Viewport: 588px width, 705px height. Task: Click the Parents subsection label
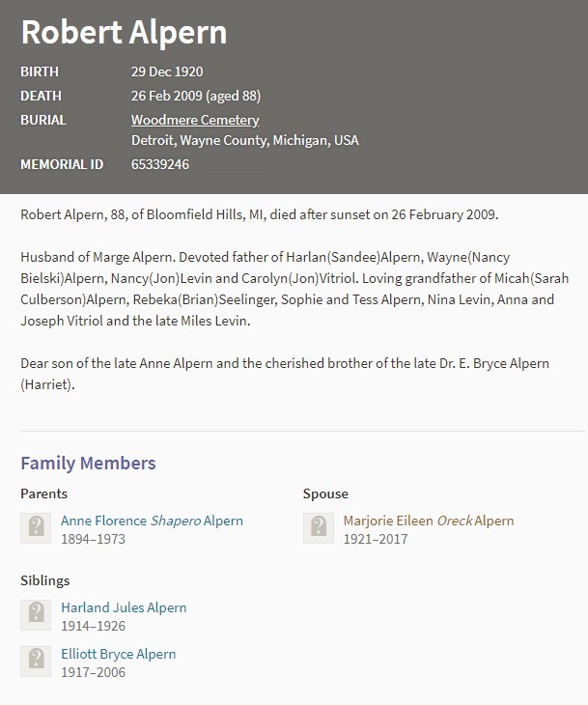tap(44, 493)
